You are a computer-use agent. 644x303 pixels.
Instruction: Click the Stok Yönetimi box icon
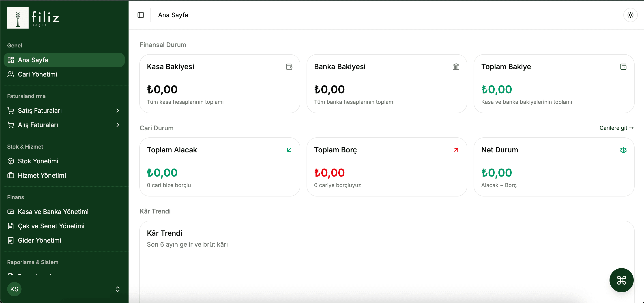(11, 161)
